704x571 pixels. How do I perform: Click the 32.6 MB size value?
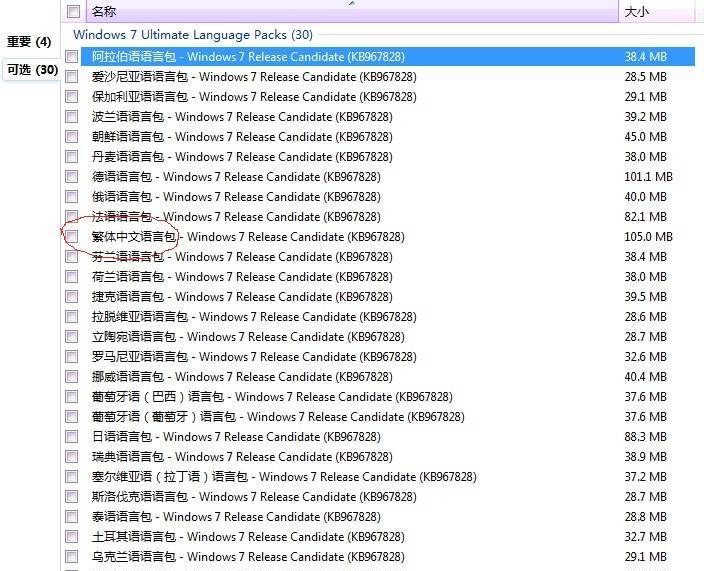click(x=646, y=356)
